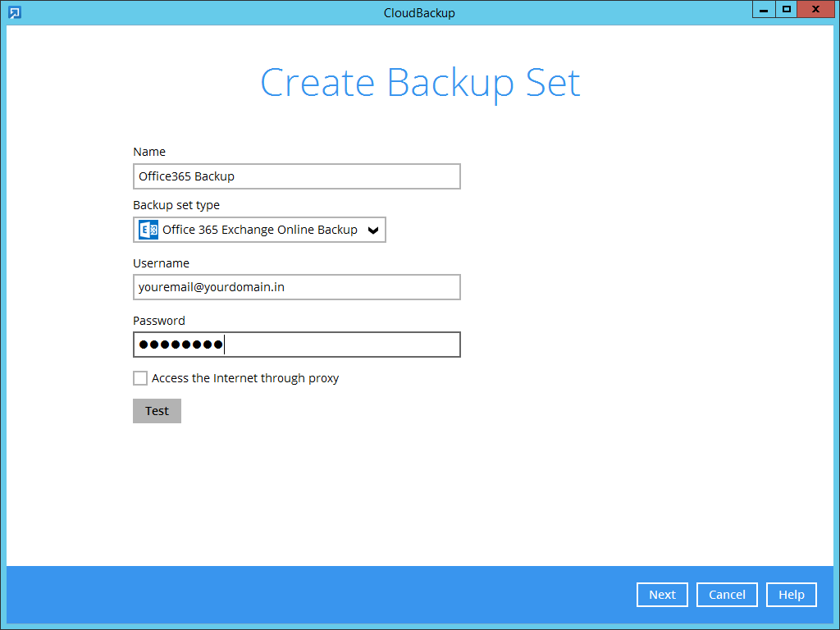The height and width of the screenshot is (630, 840).
Task: Minimize the CloudBackup window
Action: pos(764,10)
